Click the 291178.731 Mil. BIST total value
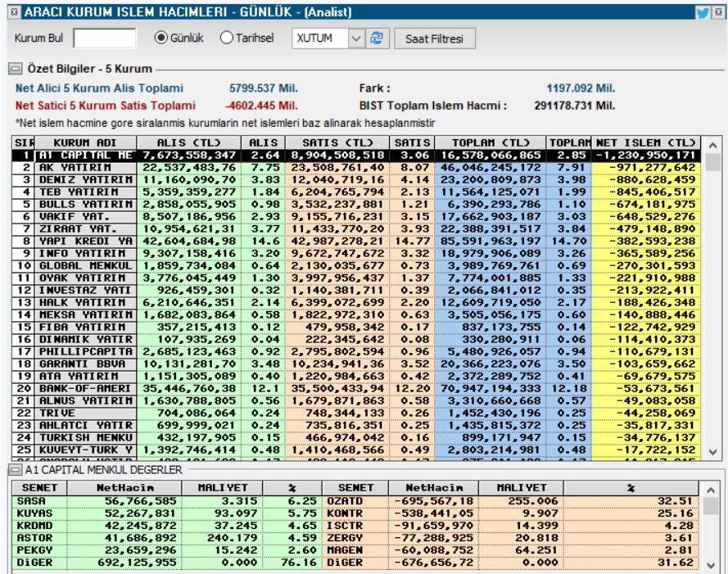This screenshot has width=728, height=574. [x=574, y=106]
